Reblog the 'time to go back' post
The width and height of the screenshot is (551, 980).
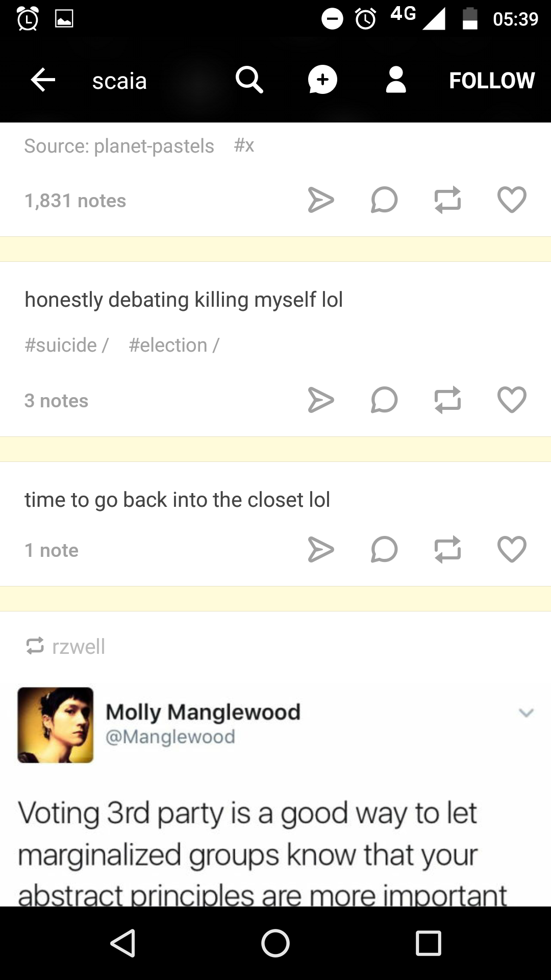448,549
